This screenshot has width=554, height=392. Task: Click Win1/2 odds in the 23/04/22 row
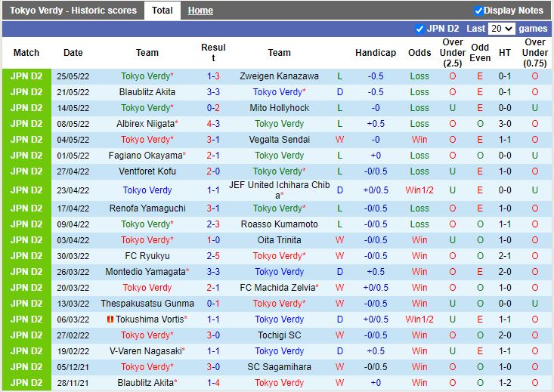419,190
